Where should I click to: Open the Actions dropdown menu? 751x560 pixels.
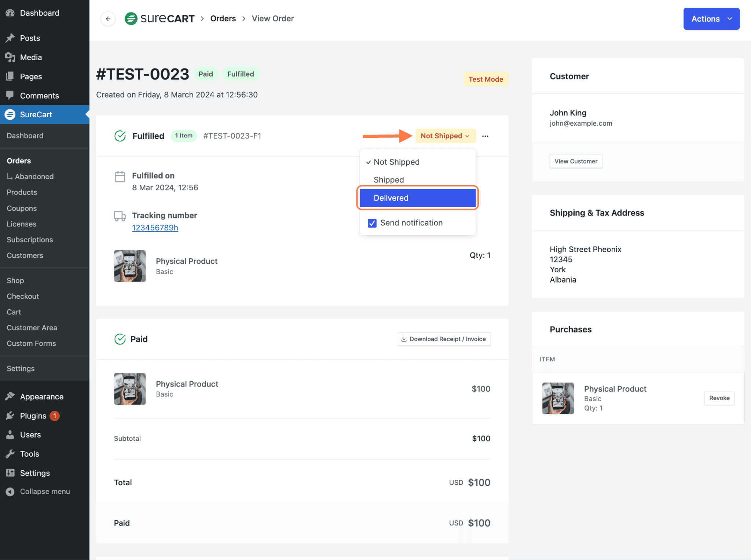711,19
